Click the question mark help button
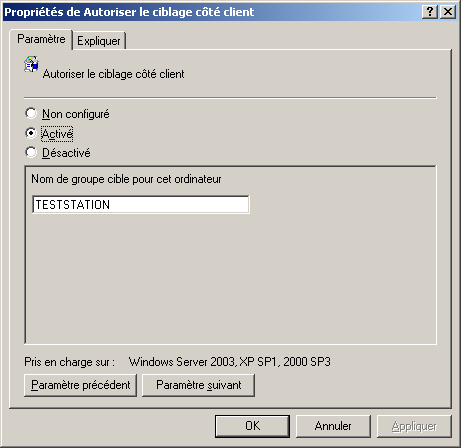 point(430,12)
